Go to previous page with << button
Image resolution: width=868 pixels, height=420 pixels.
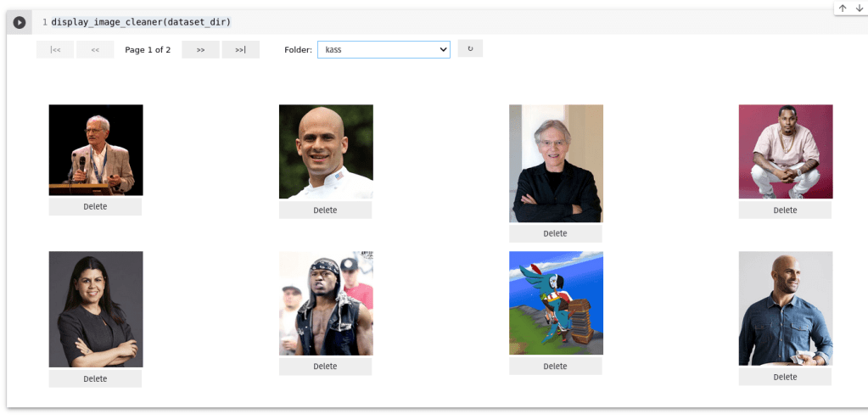(95, 50)
